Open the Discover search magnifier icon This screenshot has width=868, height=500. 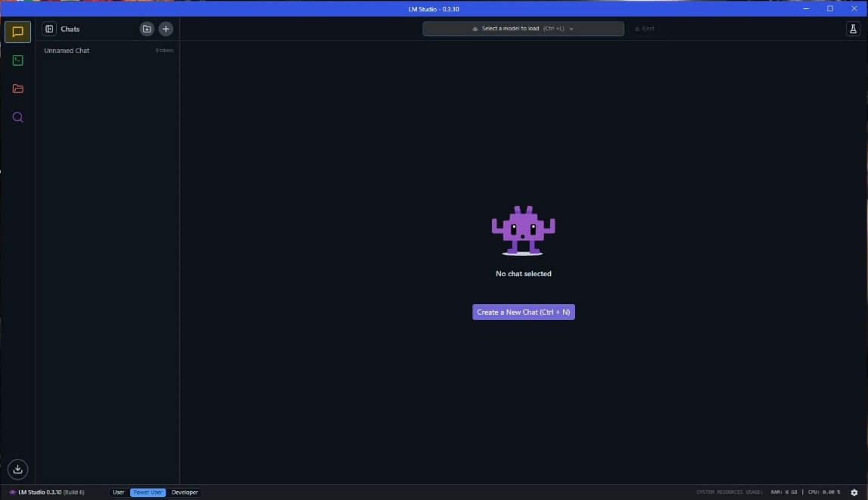[17, 117]
